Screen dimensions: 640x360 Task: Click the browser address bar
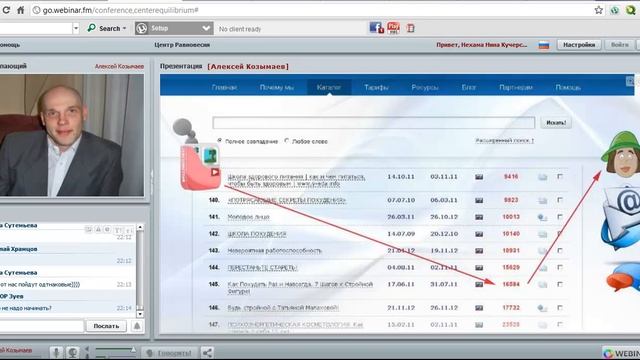(311, 10)
